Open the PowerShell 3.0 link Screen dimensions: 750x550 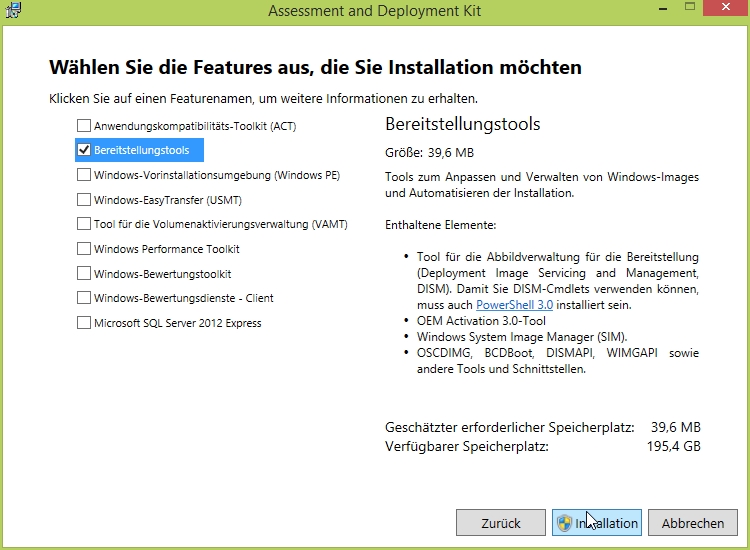tap(514, 305)
